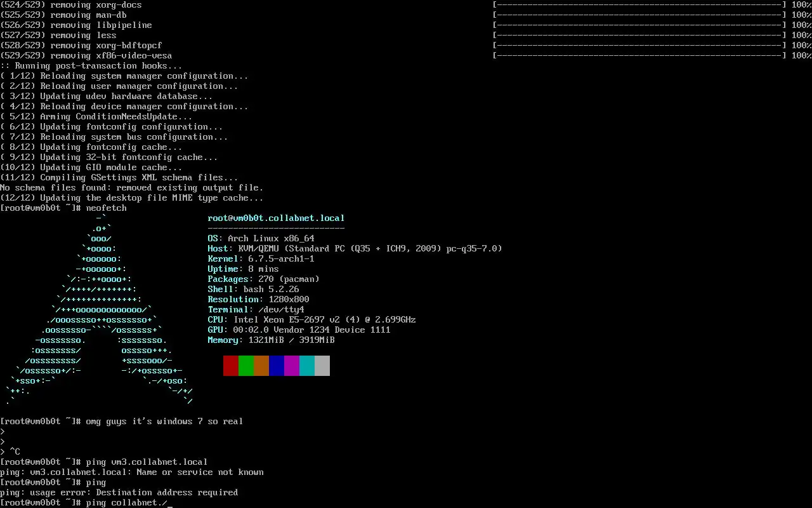Click the 100% label beside libpipeline progress bar
Image resolution: width=812 pixels, height=508 pixels.
pos(802,25)
